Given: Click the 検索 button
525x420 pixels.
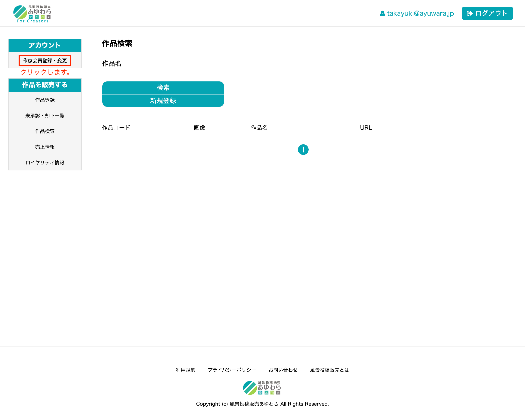Looking at the screenshot, I should [163, 88].
